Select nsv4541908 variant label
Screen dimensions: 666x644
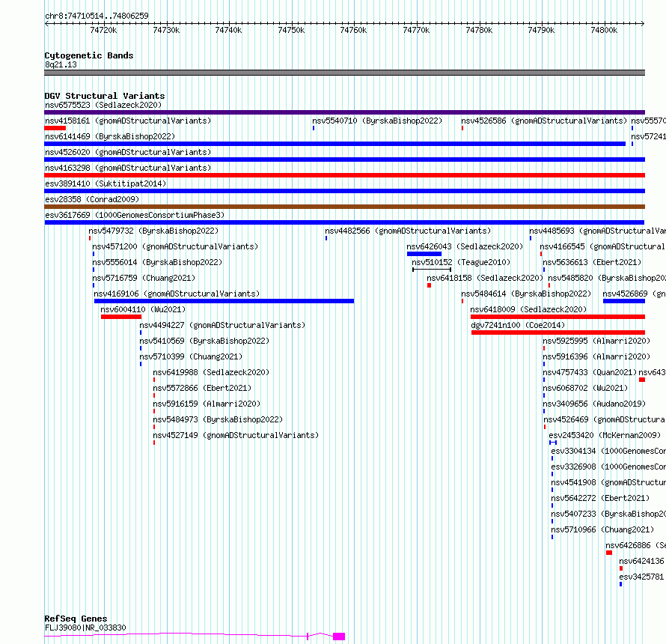(608, 482)
